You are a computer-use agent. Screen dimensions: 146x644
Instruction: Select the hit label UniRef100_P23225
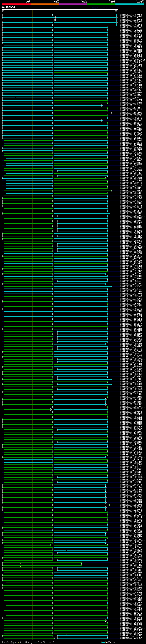click(x=131, y=30)
